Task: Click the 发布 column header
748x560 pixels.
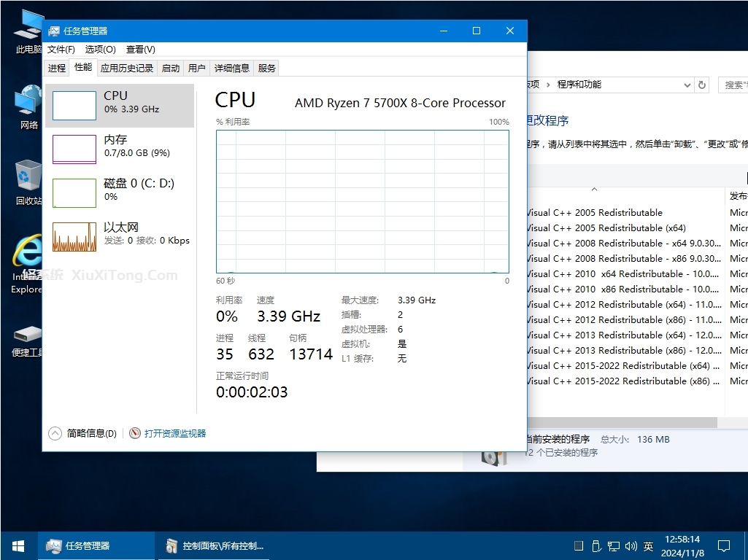Action: tap(738, 196)
